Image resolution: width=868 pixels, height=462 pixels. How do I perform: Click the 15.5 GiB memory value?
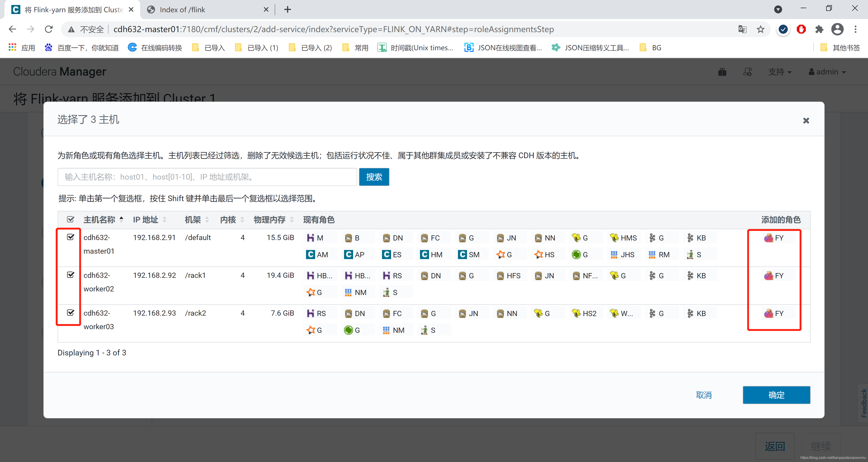click(280, 237)
